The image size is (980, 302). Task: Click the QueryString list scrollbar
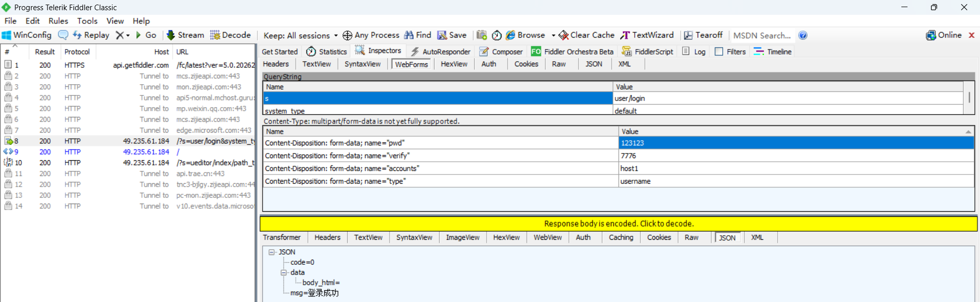point(969,98)
